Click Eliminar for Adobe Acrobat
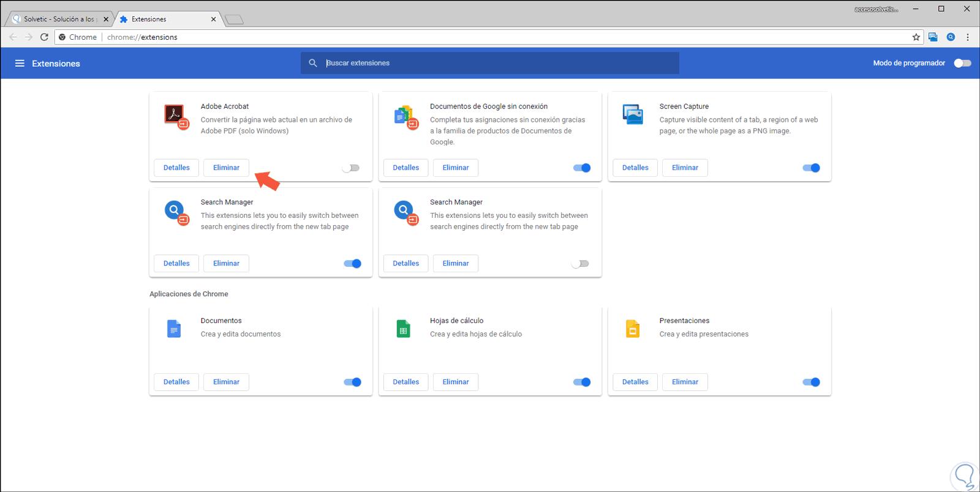This screenshot has width=980, height=492. point(226,168)
